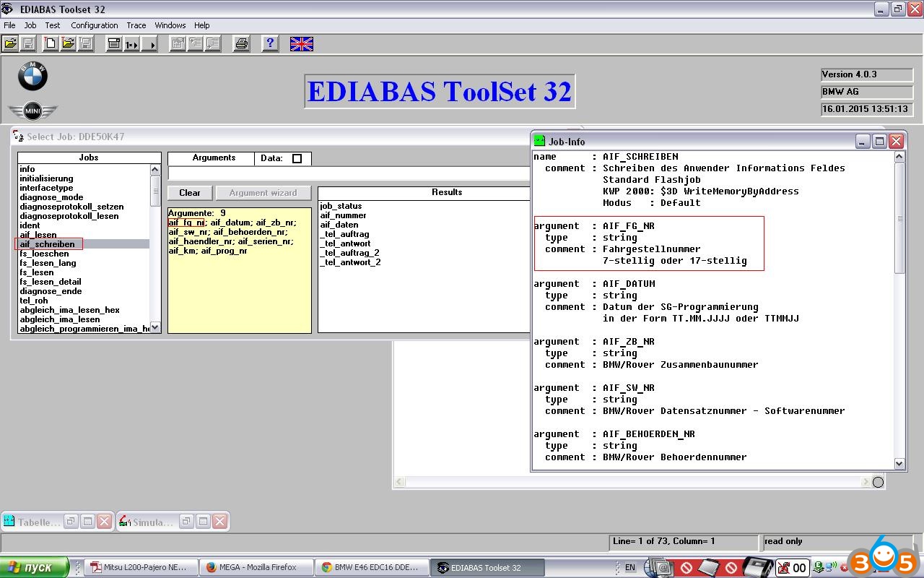Open the Windows menu
Screen dimensions: 924x578
coord(170,25)
